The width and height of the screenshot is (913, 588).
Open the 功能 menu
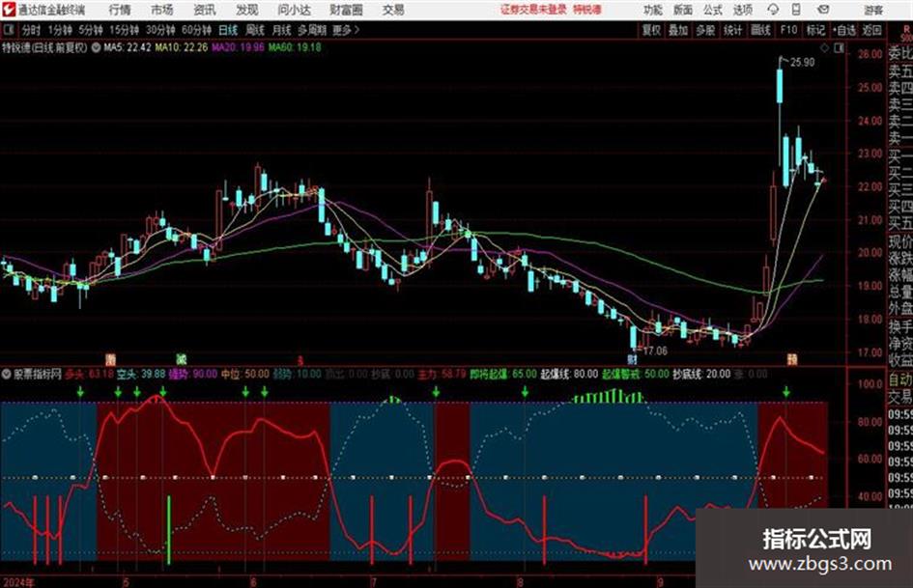(x=653, y=10)
